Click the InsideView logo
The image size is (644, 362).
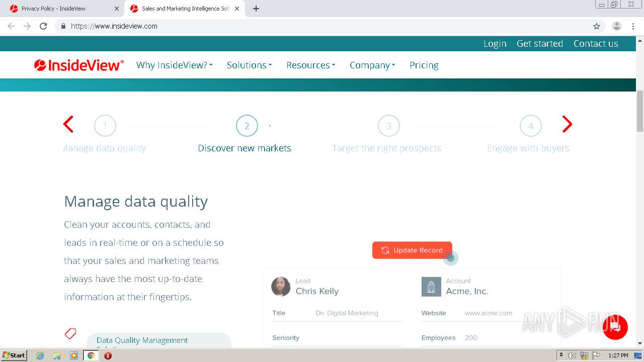point(78,65)
